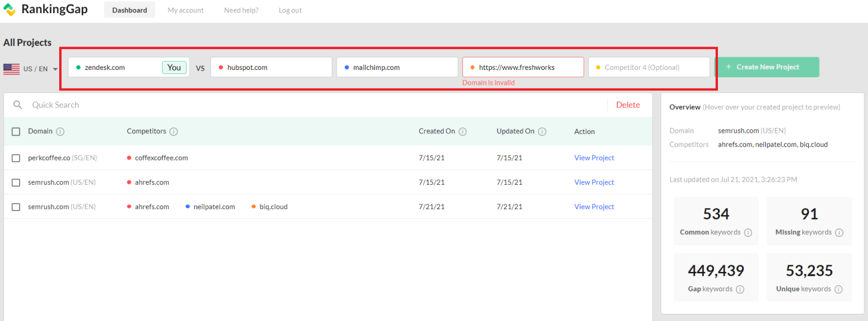View Project for perkcoffee.co
This screenshot has height=321, width=868.
(594, 158)
